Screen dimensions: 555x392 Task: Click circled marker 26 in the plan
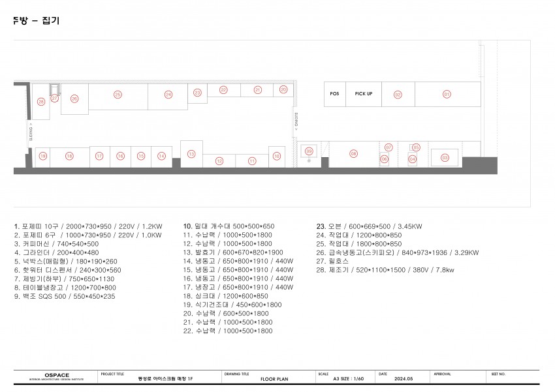click(x=74, y=99)
